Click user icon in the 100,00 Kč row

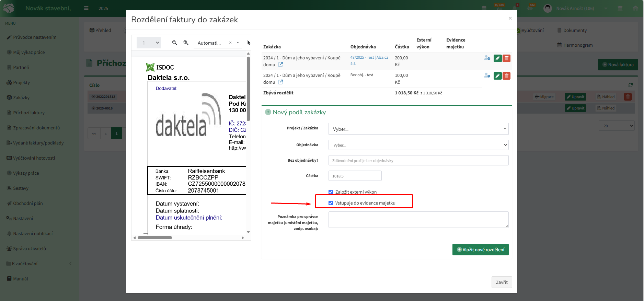487,76
